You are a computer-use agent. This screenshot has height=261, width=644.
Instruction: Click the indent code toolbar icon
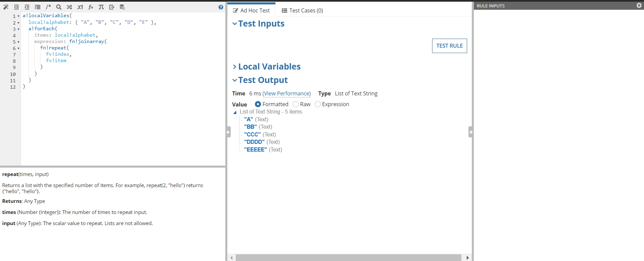coord(27,7)
